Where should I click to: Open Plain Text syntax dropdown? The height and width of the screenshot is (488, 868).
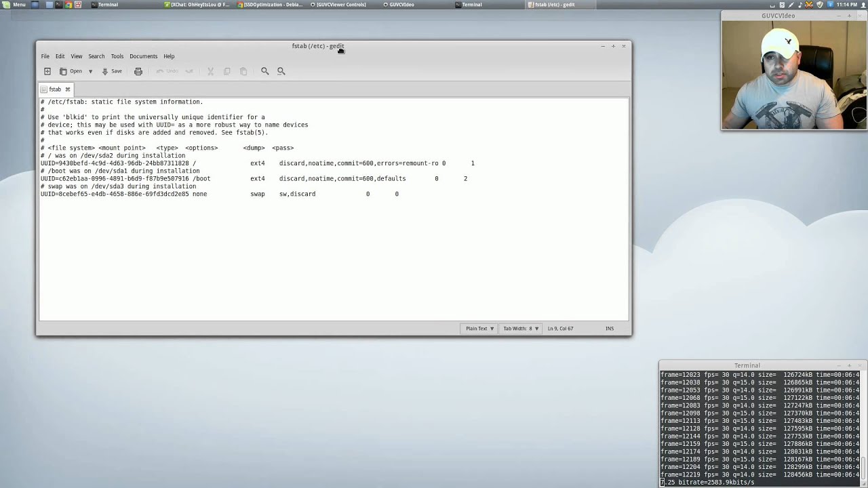coord(479,329)
